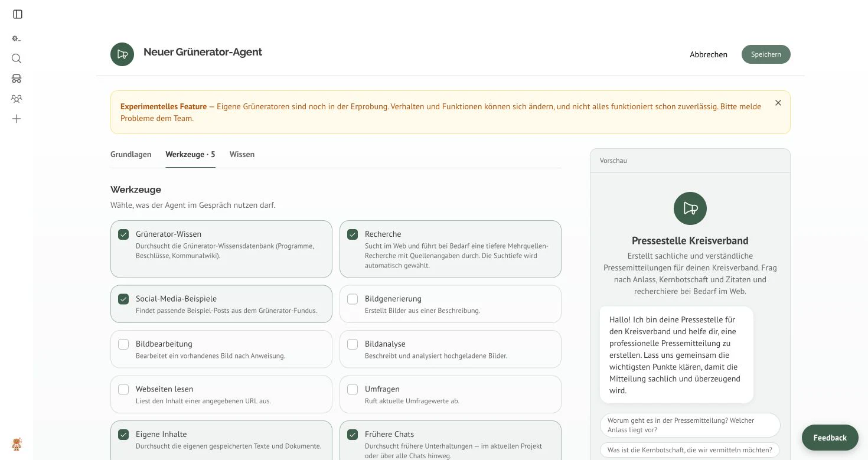The height and width of the screenshot is (460, 868).
Task: Uncheck the Eigene Inhalte checkbox
Action: coord(123,435)
